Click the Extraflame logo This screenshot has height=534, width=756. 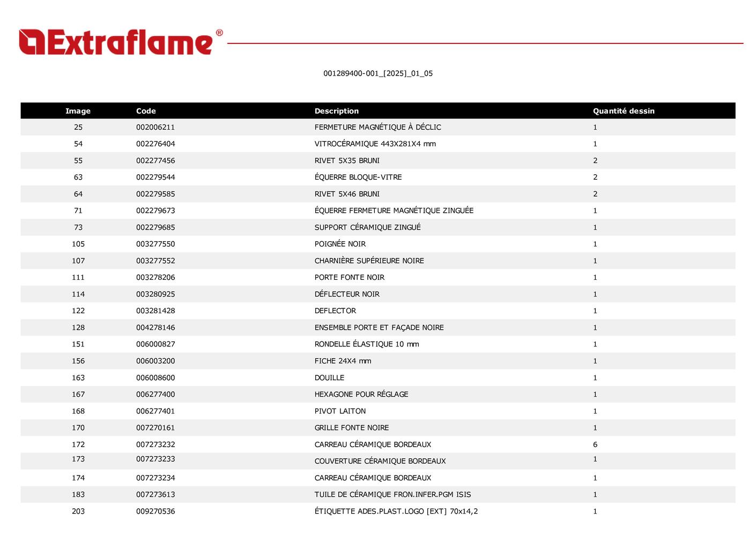point(121,42)
